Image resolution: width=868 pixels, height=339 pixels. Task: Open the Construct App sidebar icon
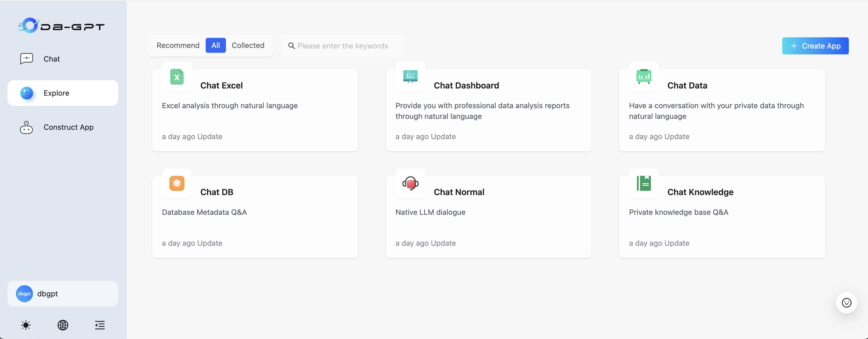pos(27,127)
